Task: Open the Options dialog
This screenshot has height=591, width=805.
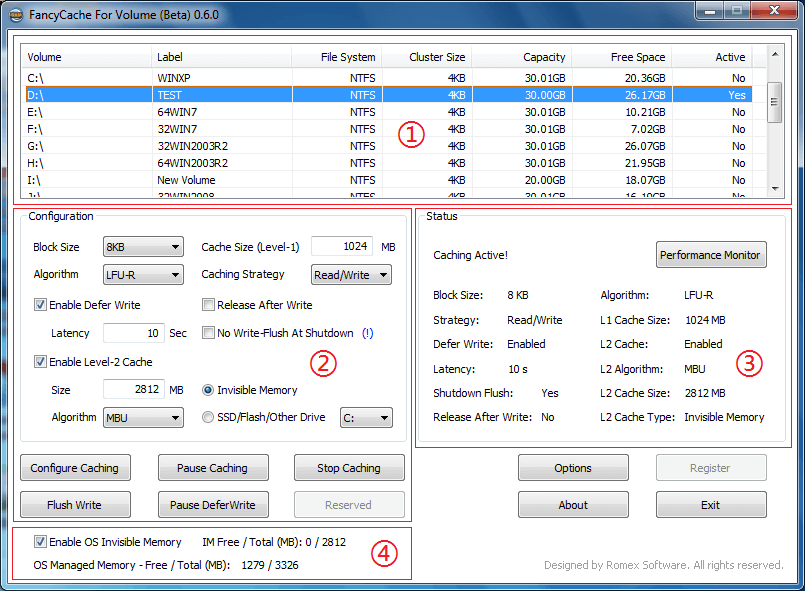Action: tap(573, 468)
